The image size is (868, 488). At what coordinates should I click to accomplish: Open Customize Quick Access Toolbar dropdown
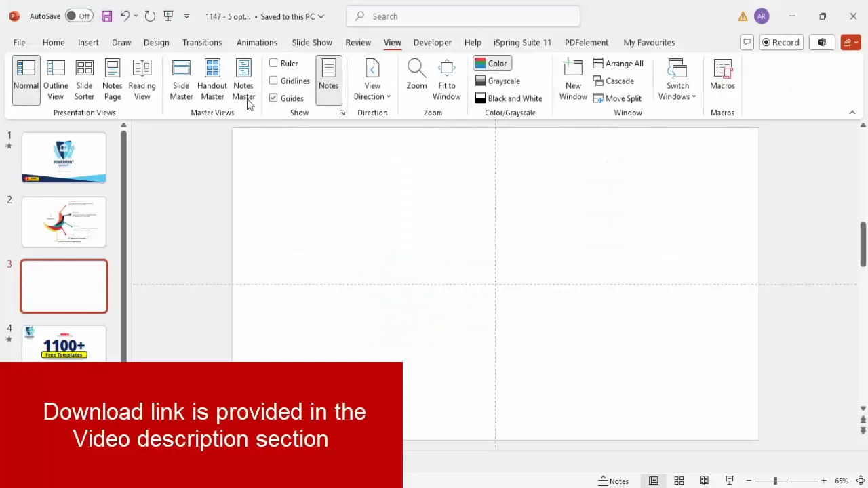(186, 16)
